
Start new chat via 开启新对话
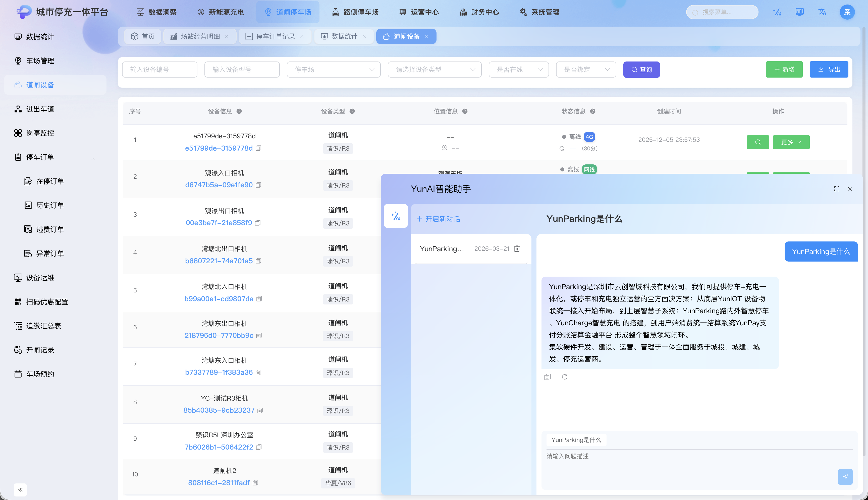pyautogui.click(x=439, y=219)
